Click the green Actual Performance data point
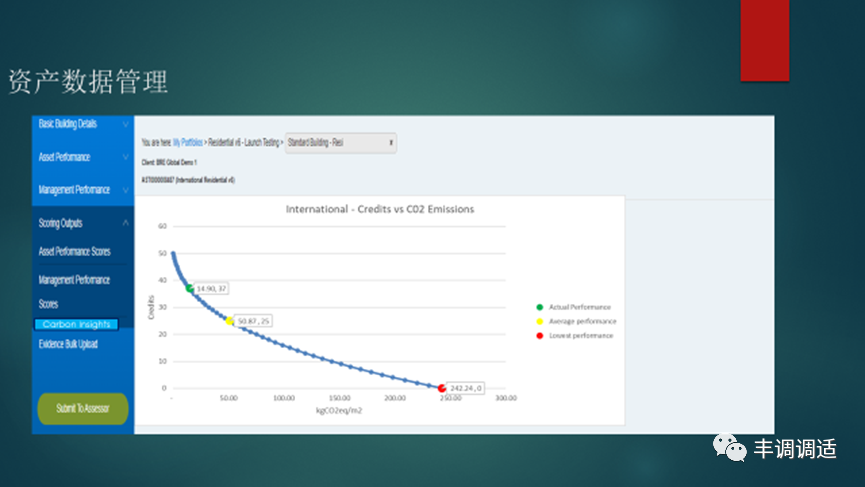The height and width of the screenshot is (487, 865). (x=189, y=288)
